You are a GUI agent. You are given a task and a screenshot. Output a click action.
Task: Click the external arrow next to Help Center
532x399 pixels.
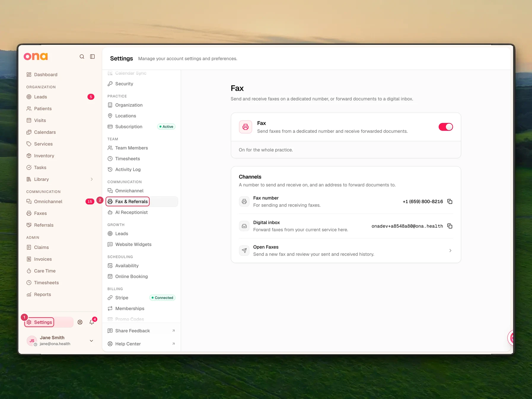click(x=173, y=344)
